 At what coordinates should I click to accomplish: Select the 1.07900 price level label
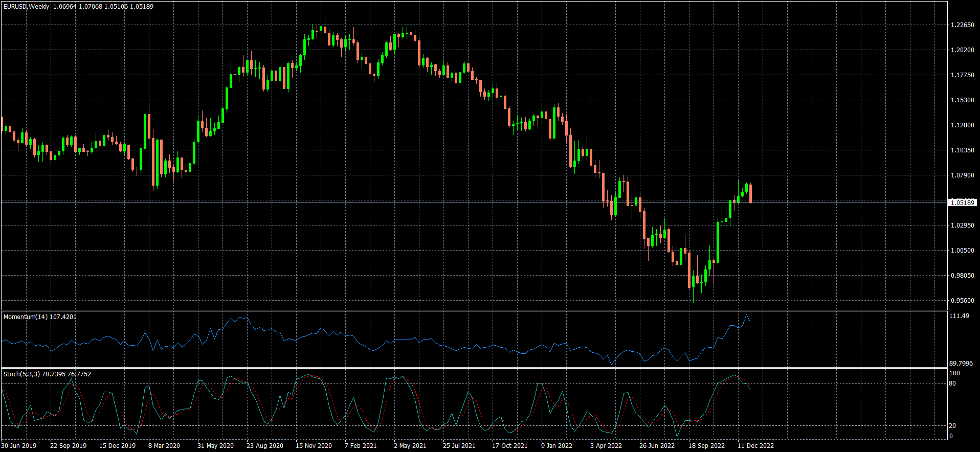point(962,175)
